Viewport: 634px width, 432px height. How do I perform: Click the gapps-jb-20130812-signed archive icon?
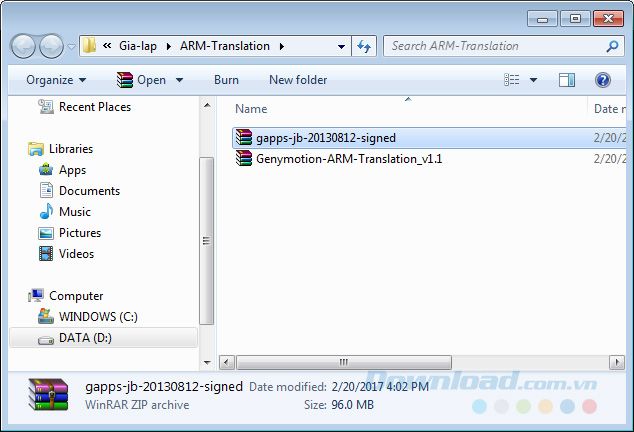pyautogui.click(x=244, y=138)
